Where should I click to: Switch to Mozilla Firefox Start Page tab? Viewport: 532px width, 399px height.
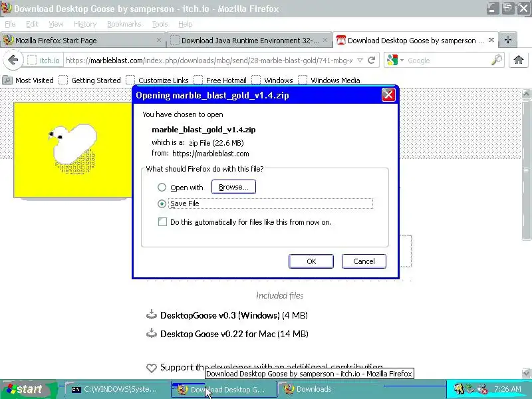[82, 41]
